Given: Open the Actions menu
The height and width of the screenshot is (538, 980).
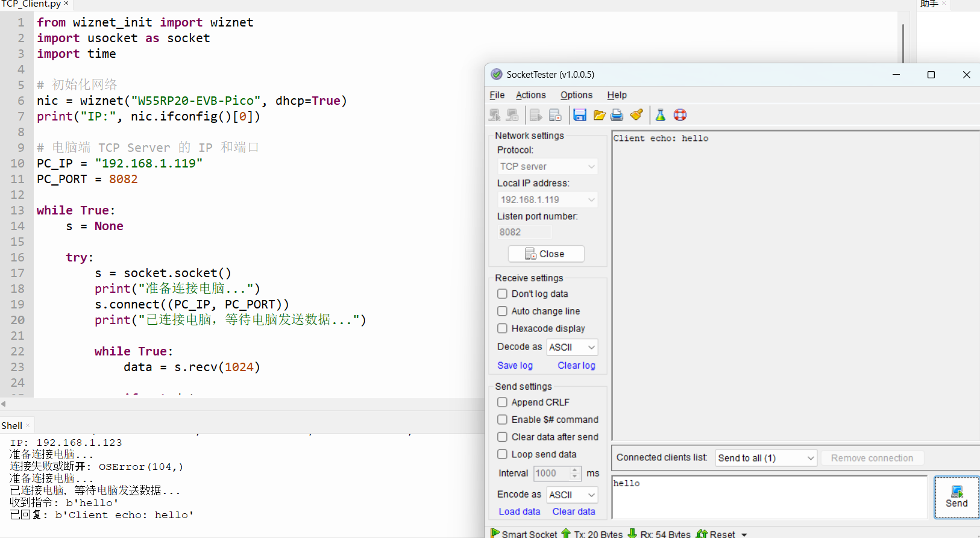Looking at the screenshot, I should [531, 95].
